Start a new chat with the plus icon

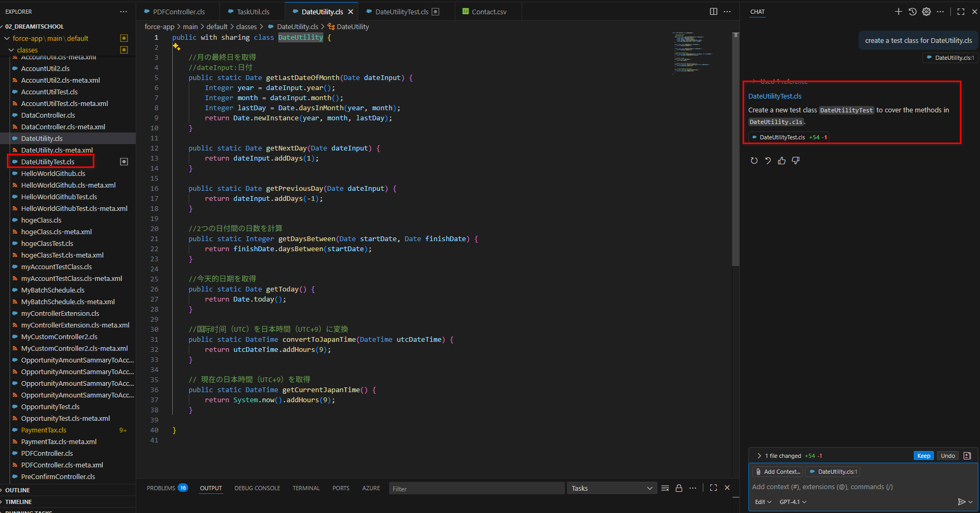point(898,12)
